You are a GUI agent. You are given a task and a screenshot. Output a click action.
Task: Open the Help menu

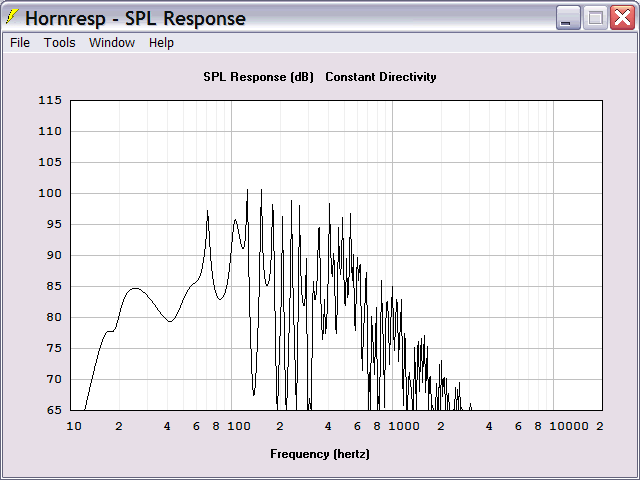point(161,42)
